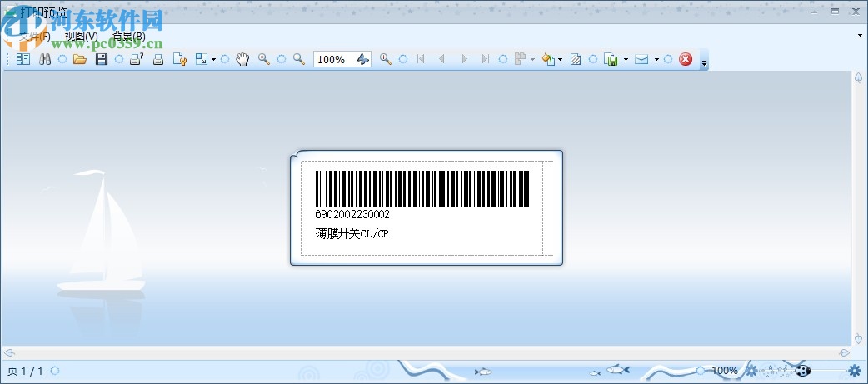Click the binoculars find icon
Image resolution: width=868 pixels, height=384 pixels.
tap(45, 59)
